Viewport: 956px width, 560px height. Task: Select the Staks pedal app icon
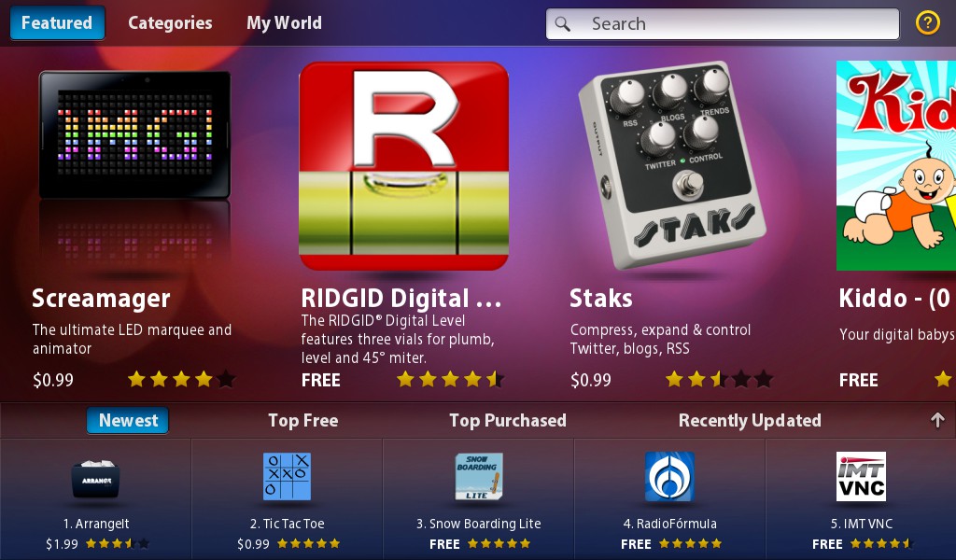(x=672, y=164)
